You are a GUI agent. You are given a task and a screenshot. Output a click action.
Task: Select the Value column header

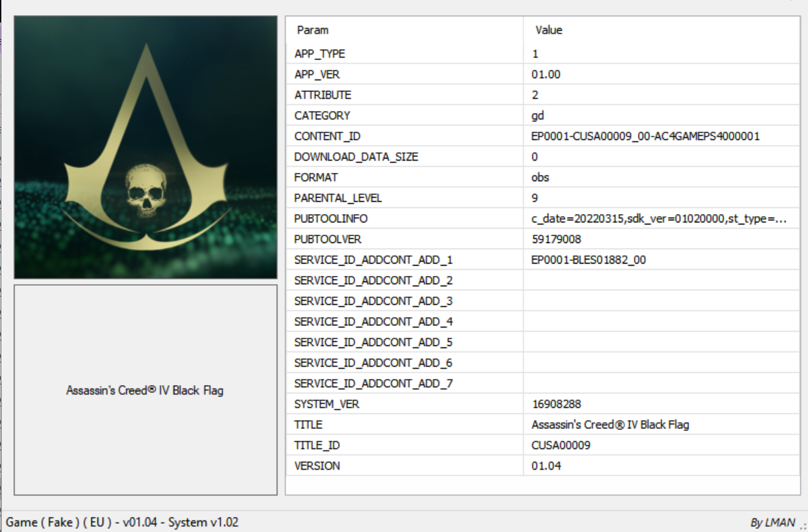(x=661, y=30)
